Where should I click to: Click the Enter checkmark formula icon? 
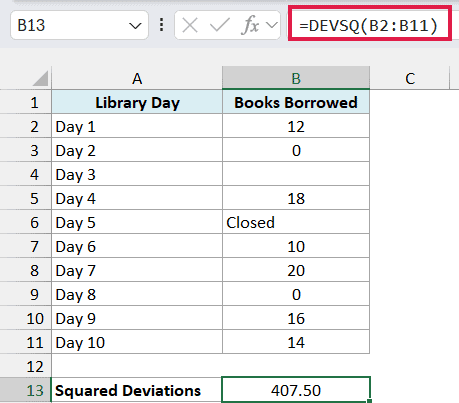coord(219,25)
